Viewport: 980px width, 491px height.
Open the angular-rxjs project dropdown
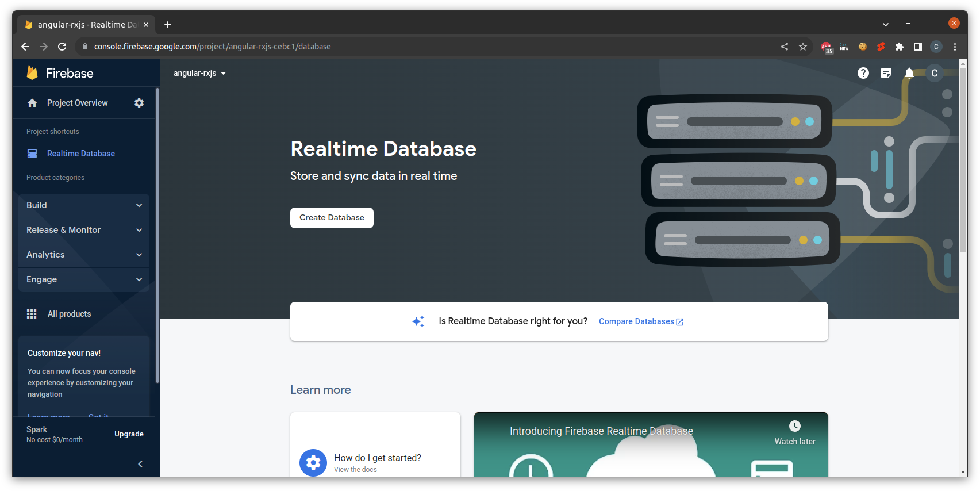tap(199, 73)
